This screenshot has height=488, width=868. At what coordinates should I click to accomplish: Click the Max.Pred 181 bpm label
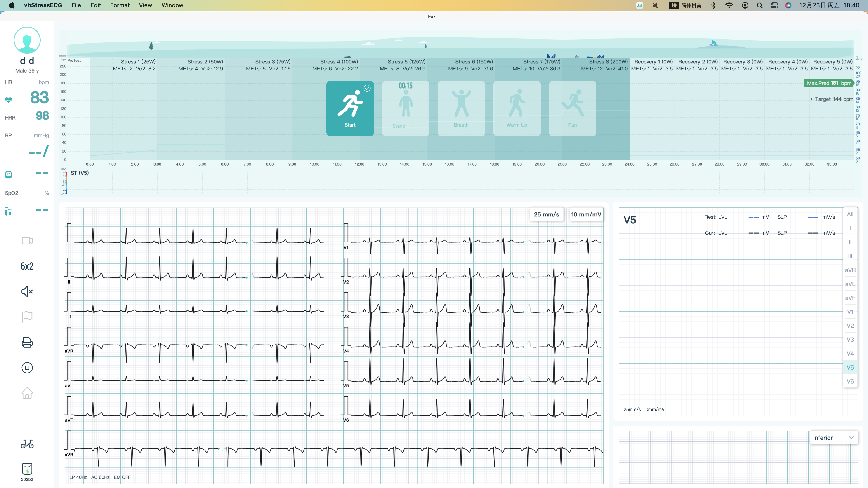click(829, 83)
